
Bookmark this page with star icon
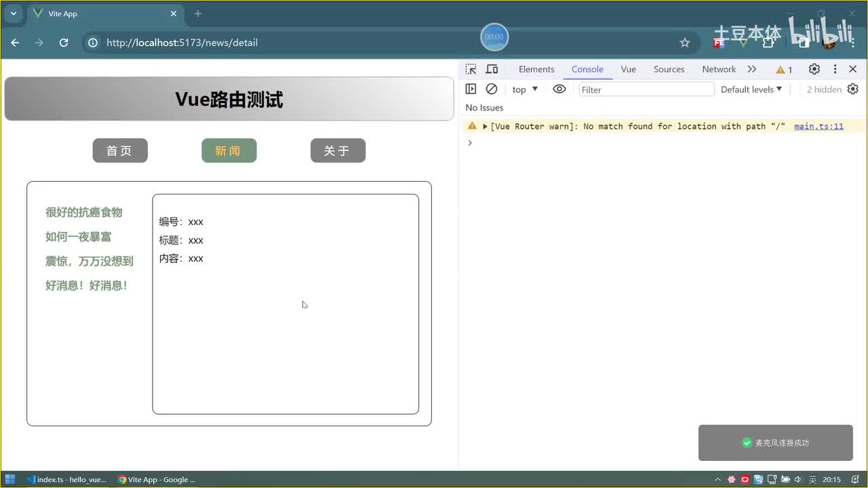click(685, 43)
